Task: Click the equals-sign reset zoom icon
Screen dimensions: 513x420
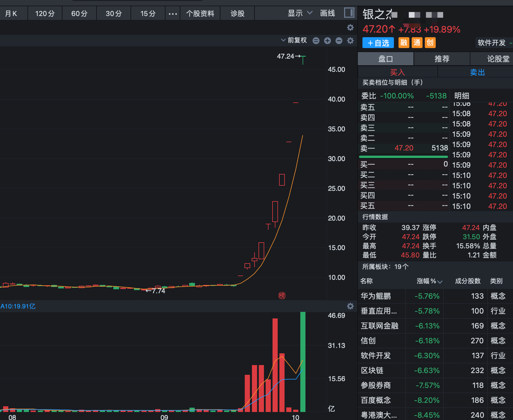Action: 316,41
